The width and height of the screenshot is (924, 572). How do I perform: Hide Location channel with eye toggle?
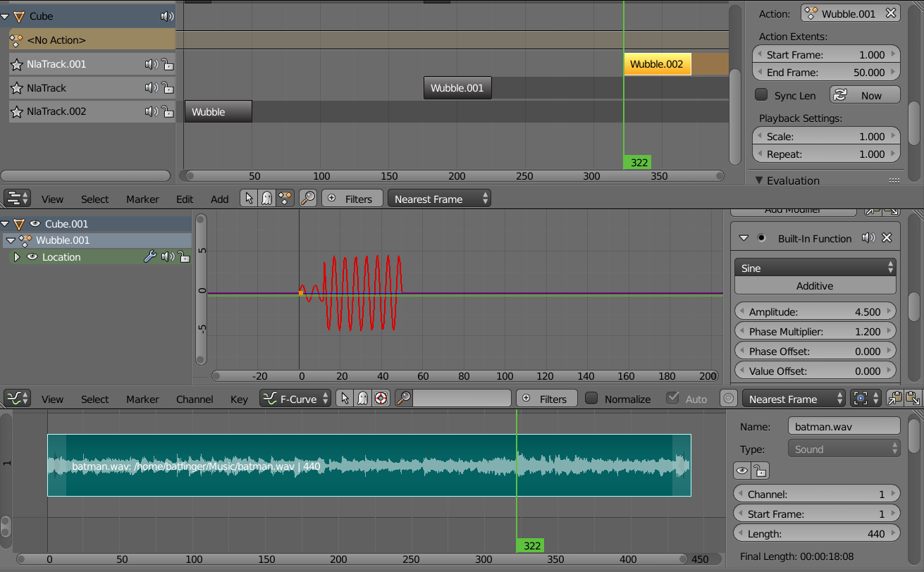coord(32,257)
